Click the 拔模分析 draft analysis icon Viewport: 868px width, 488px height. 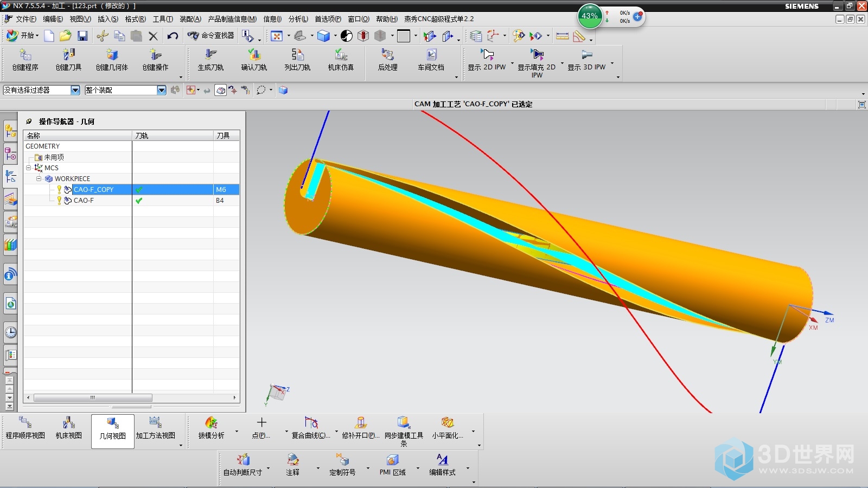[211, 422]
